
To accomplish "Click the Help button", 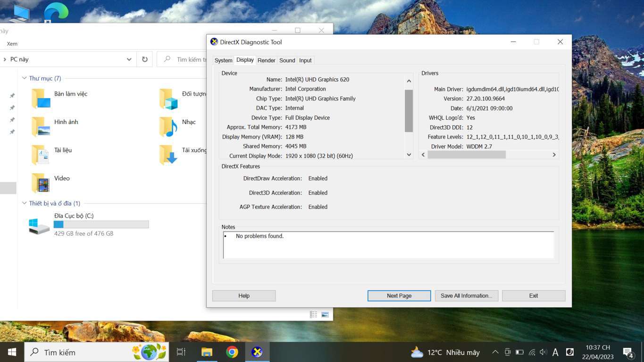I will coord(244,296).
